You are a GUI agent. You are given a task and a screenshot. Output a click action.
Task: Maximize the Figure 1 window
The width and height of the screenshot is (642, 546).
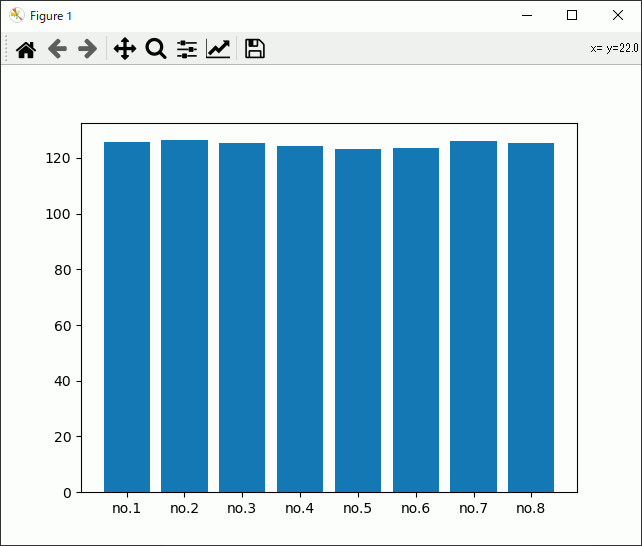pyautogui.click(x=572, y=16)
